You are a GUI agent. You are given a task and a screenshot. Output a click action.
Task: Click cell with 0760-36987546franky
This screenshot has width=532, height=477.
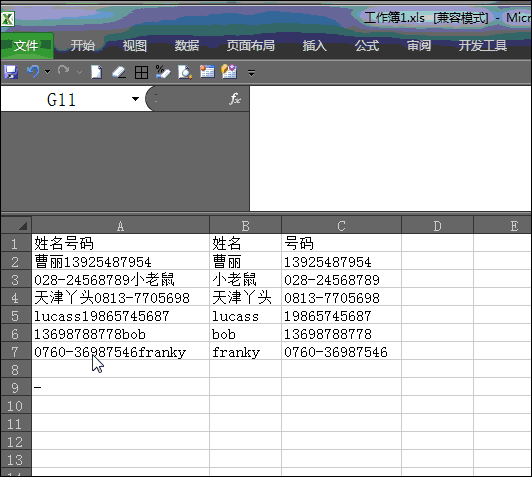[120, 351]
